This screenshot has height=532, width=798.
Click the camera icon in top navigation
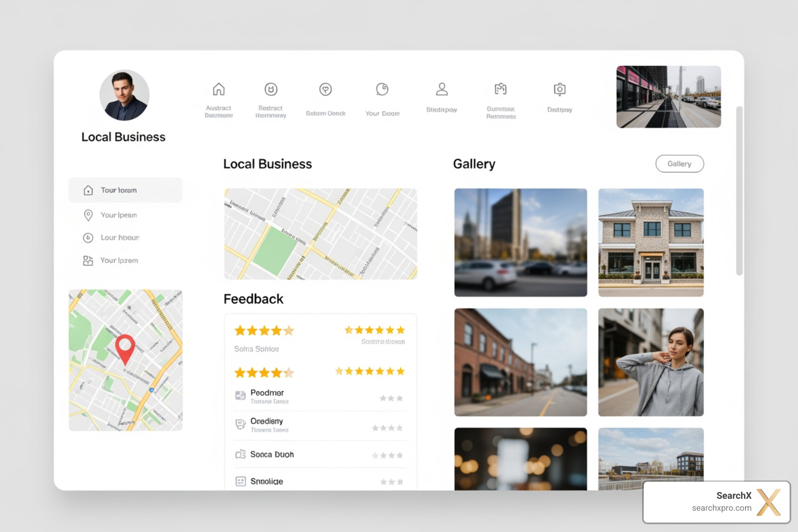point(559,89)
